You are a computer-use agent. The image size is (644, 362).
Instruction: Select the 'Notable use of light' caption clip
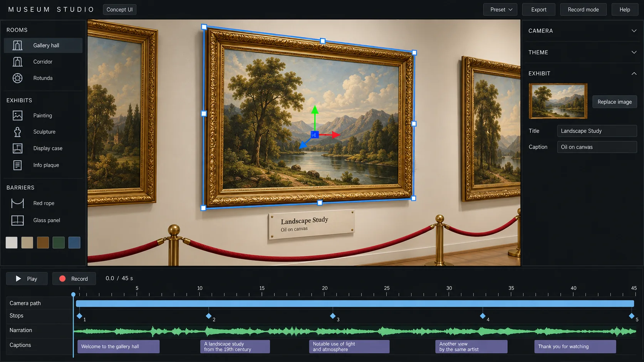[349, 347]
